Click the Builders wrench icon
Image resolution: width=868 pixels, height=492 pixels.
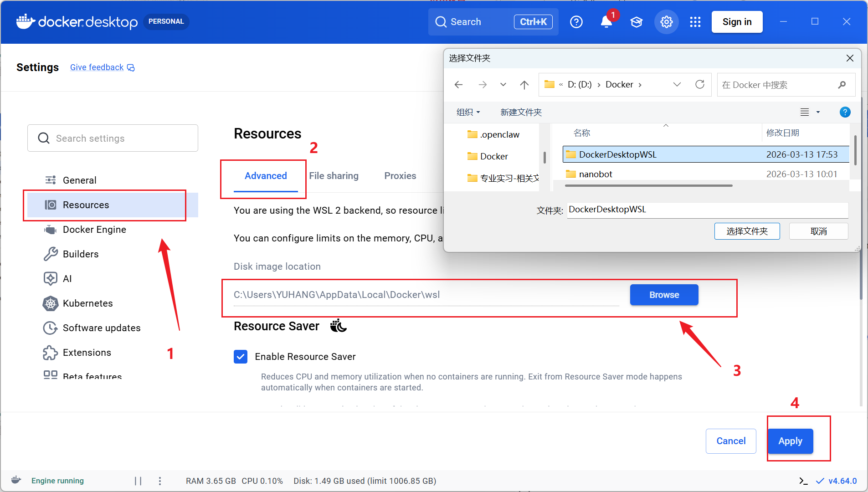(x=51, y=254)
